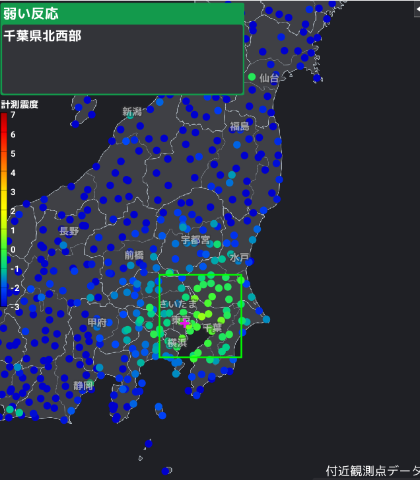
Task: Click the 水戸 city label
Action: click(239, 257)
